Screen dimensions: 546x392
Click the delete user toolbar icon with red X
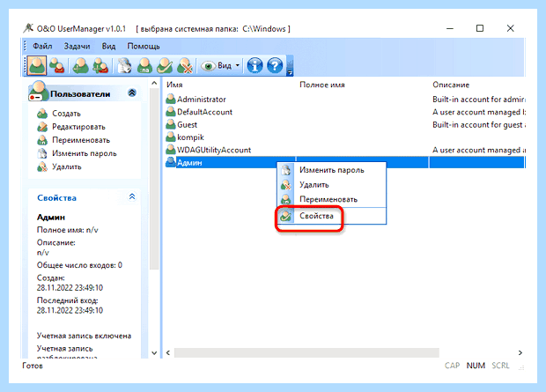185,65
